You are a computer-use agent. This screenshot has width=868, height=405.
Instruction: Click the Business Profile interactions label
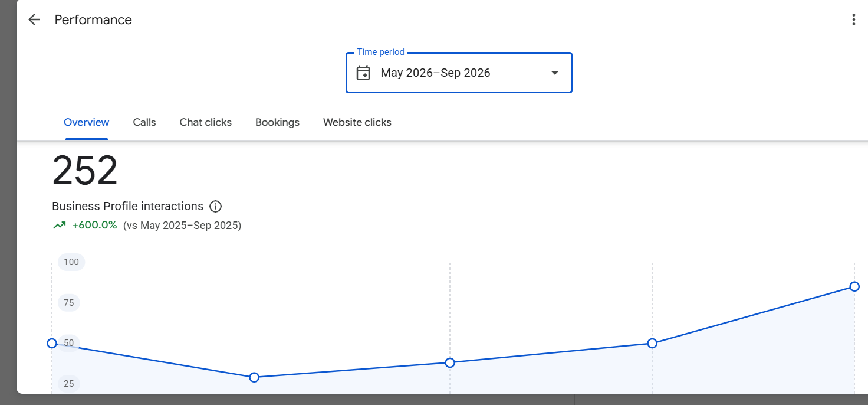point(127,206)
